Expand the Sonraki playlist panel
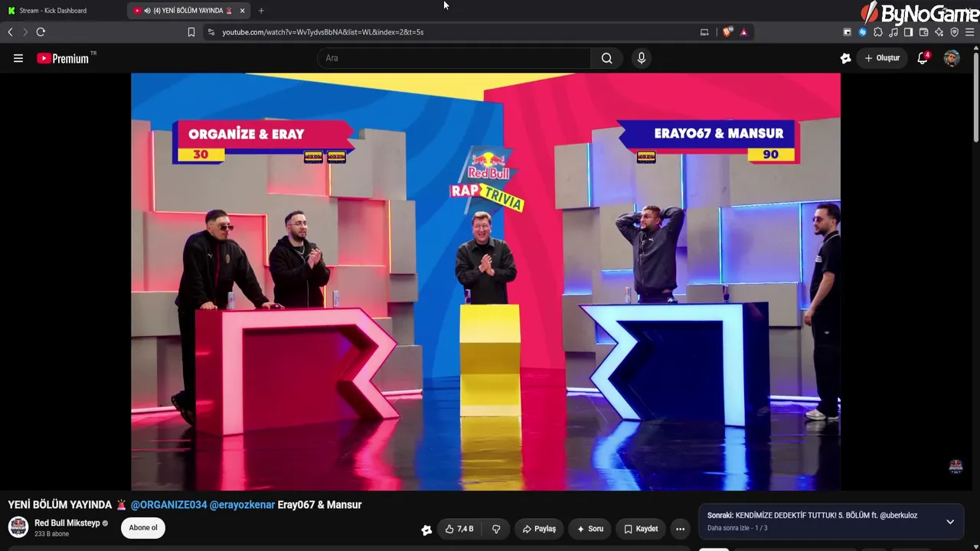 [x=950, y=522]
